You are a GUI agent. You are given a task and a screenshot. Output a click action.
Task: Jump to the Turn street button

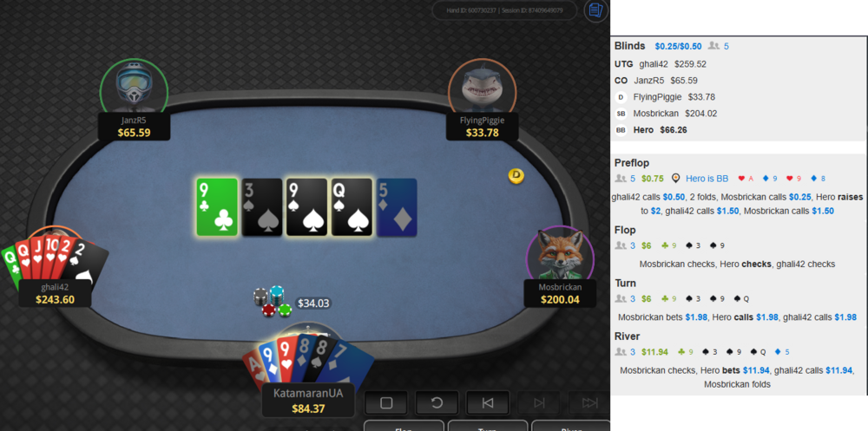(x=488, y=426)
